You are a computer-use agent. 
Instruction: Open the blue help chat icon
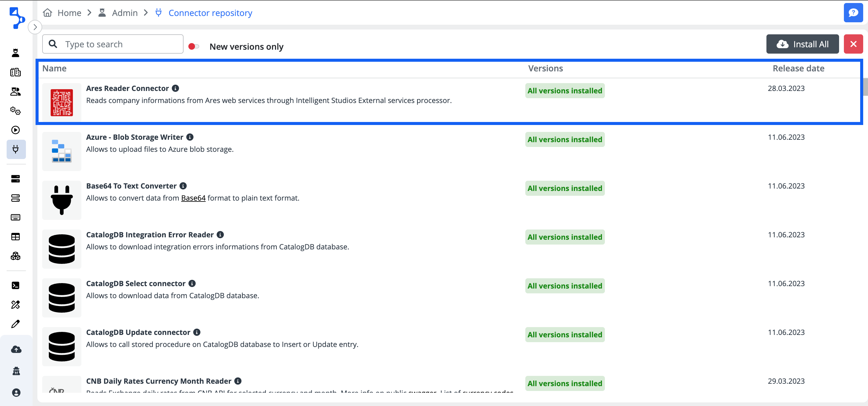click(x=853, y=13)
